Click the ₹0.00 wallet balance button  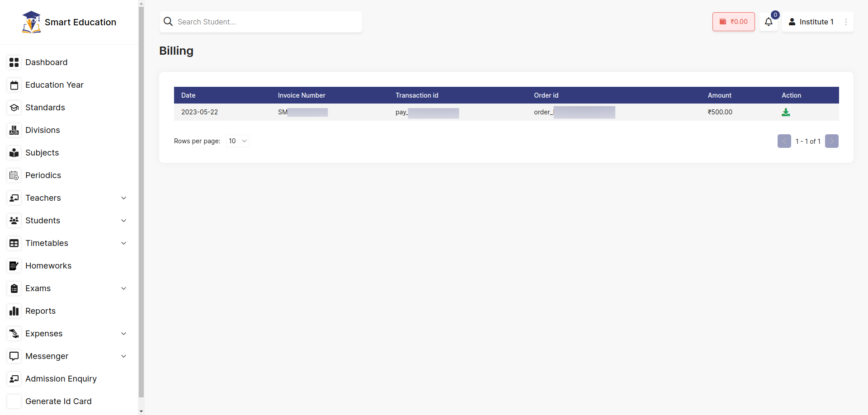coord(733,22)
